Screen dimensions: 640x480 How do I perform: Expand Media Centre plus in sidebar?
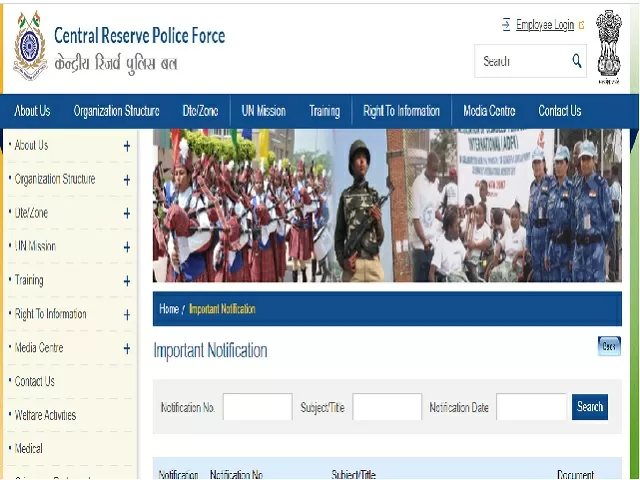pos(127,349)
